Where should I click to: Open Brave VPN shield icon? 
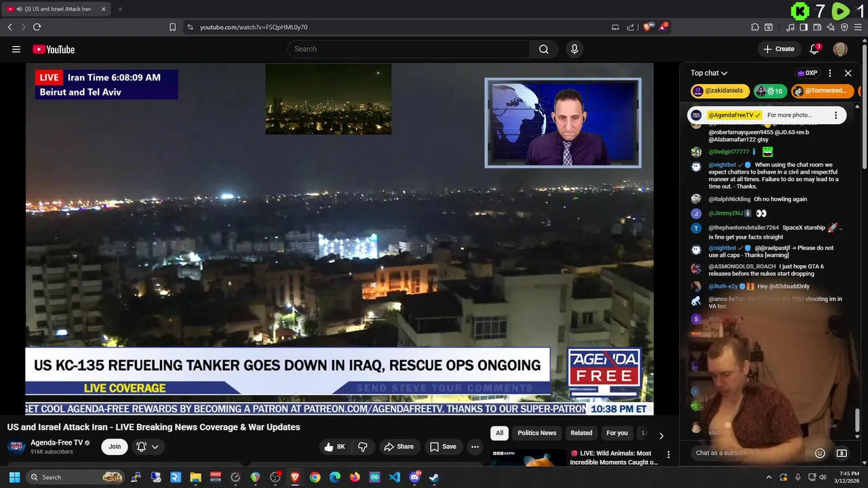[844, 27]
